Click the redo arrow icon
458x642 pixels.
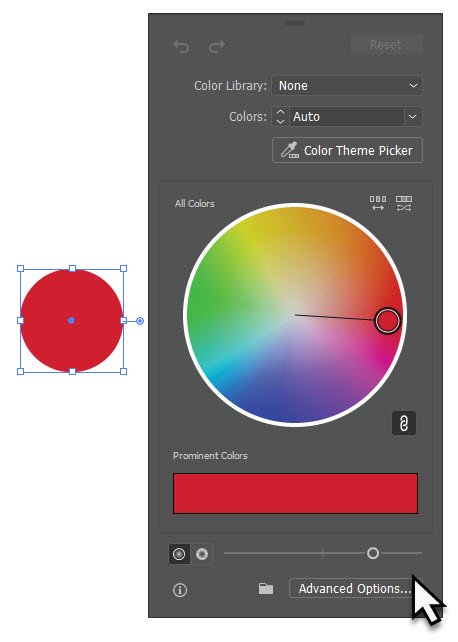pyautogui.click(x=217, y=47)
